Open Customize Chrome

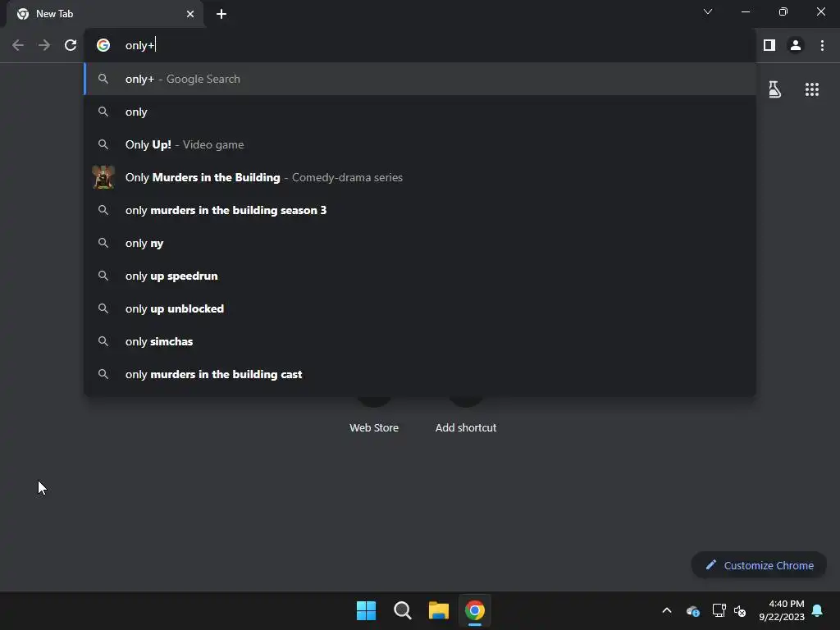(x=759, y=565)
